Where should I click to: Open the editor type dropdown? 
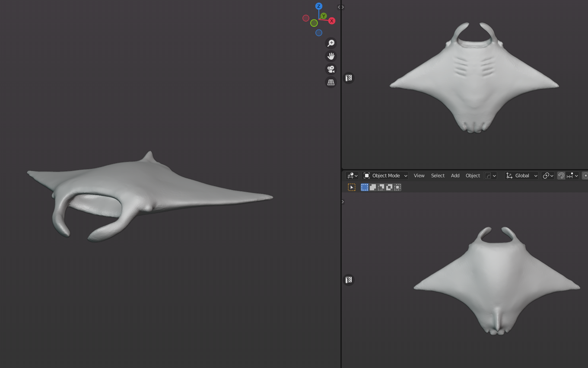(x=352, y=176)
